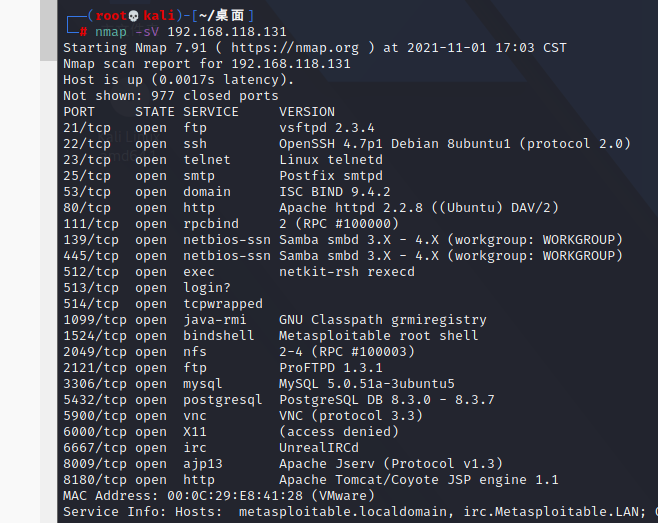The height and width of the screenshot is (523, 658).
Task: Click the GNU Classpath grmiregistry text
Action: [383, 320]
